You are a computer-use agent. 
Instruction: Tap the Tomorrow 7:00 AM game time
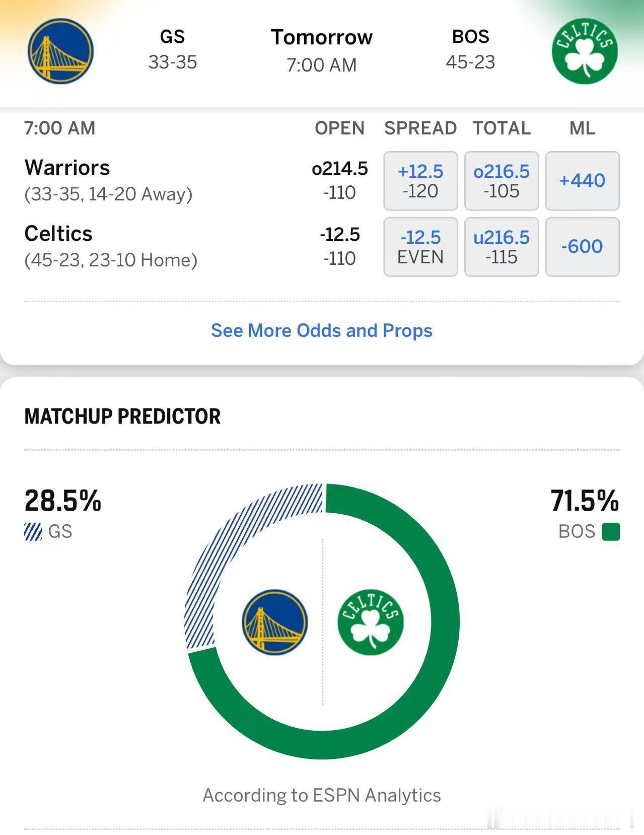point(322,50)
